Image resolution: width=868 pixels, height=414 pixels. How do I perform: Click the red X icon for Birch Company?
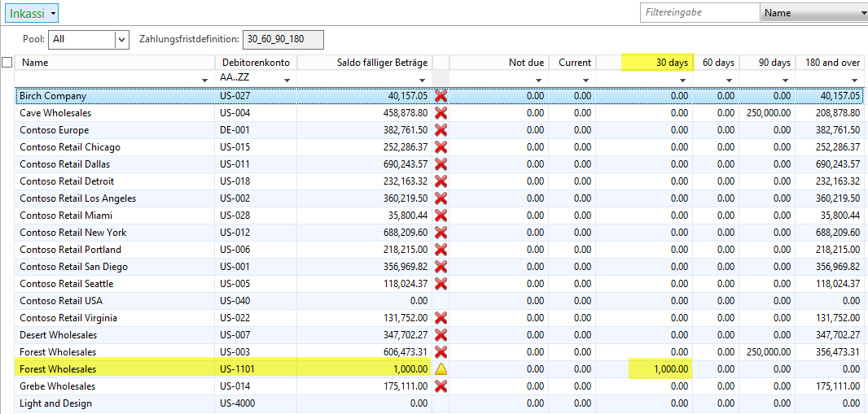[441, 96]
